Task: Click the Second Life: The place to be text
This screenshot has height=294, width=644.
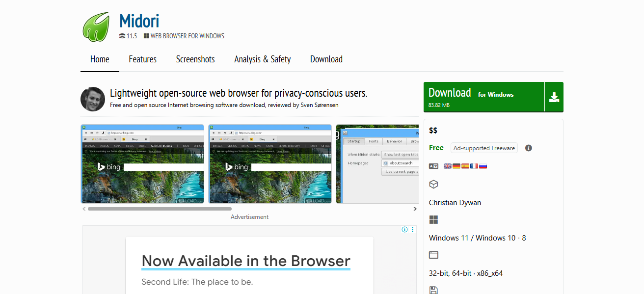Action: point(197,282)
